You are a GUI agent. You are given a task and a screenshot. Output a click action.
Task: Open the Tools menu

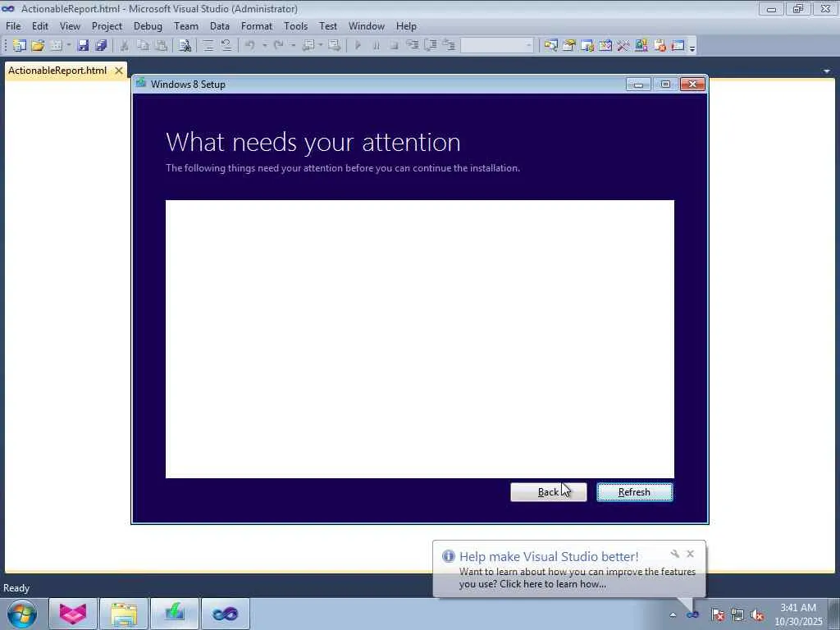[295, 25]
